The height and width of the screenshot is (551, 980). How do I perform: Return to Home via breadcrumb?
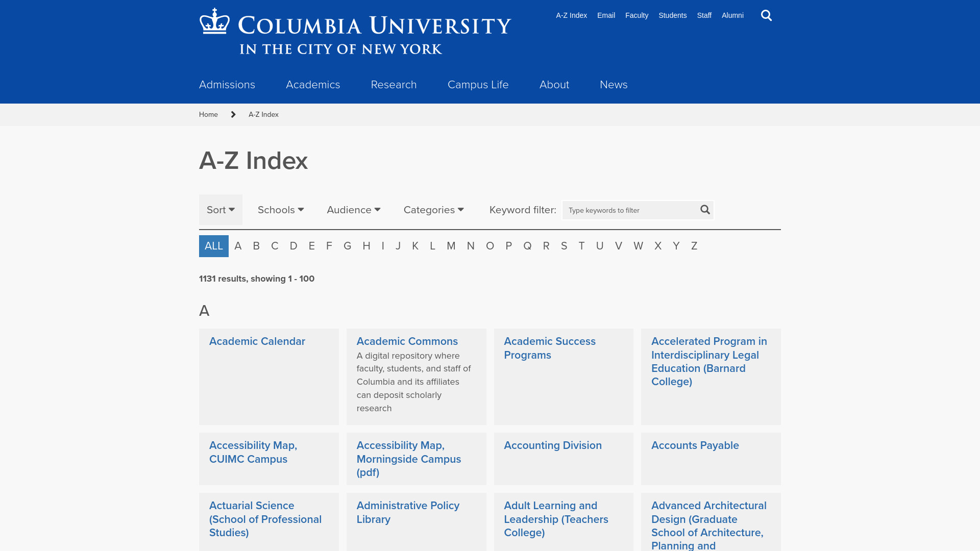point(208,114)
